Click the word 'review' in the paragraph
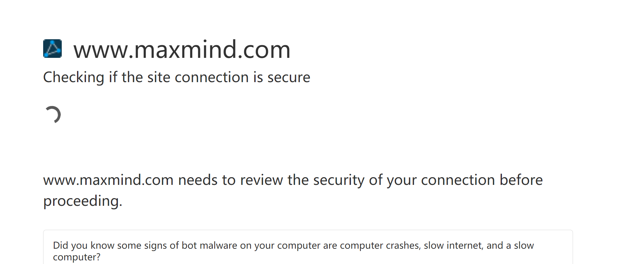The width and height of the screenshot is (644, 264). (x=262, y=180)
